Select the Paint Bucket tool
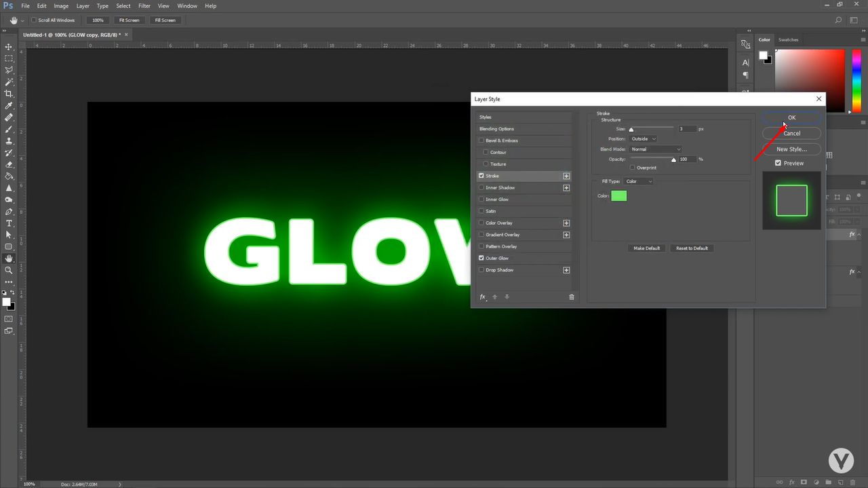Screen dimensions: 868x488 click(x=9, y=176)
